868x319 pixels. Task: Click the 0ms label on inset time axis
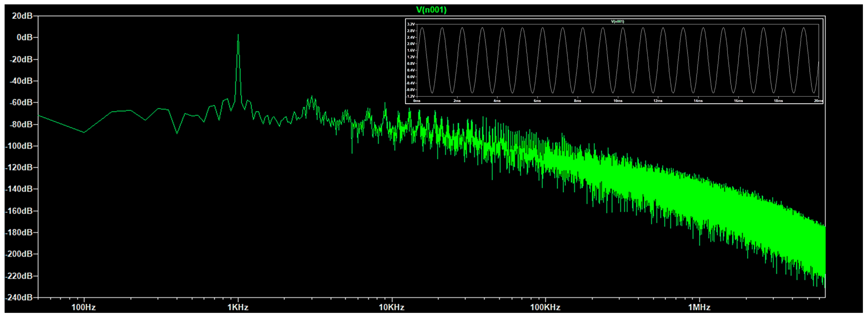[417, 101]
